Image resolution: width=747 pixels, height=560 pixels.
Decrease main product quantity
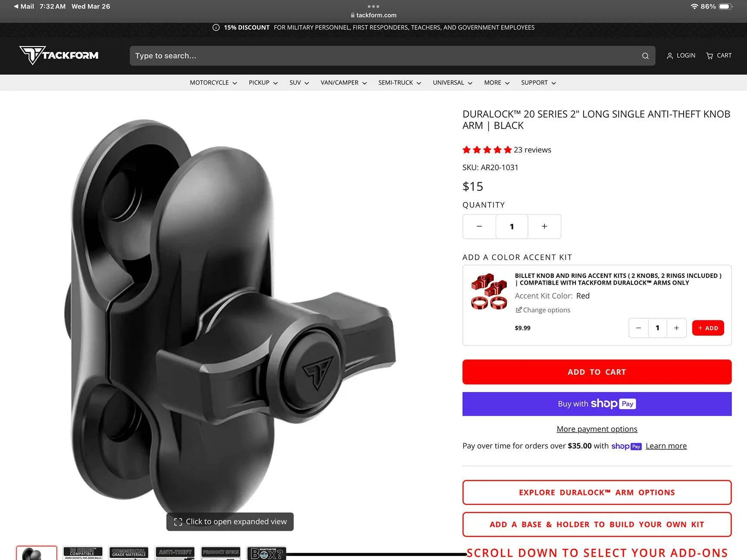tap(479, 227)
